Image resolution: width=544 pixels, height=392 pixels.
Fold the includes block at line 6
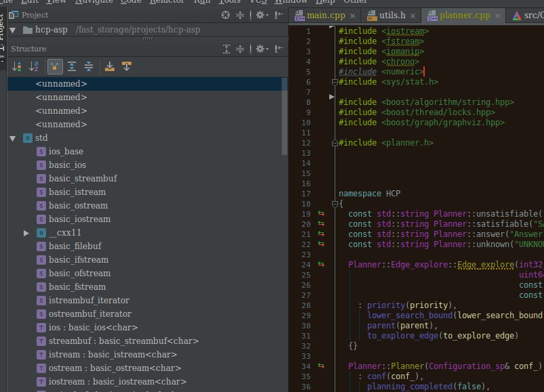pos(335,82)
